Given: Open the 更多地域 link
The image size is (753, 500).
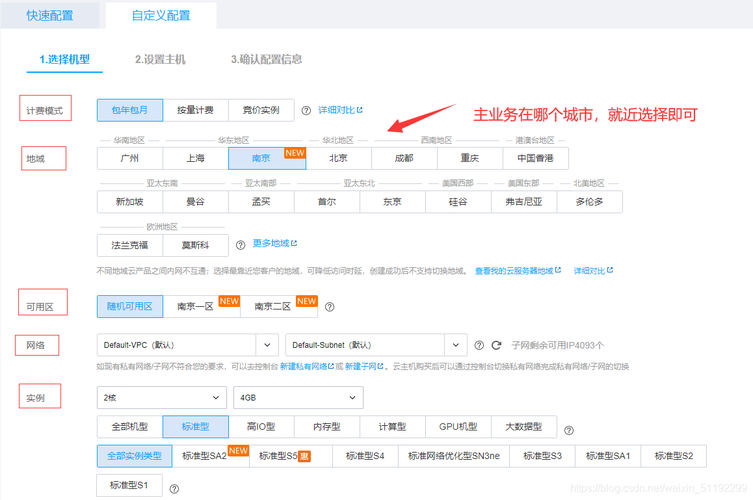Looking at the screenshot, I should click(275, 244).
